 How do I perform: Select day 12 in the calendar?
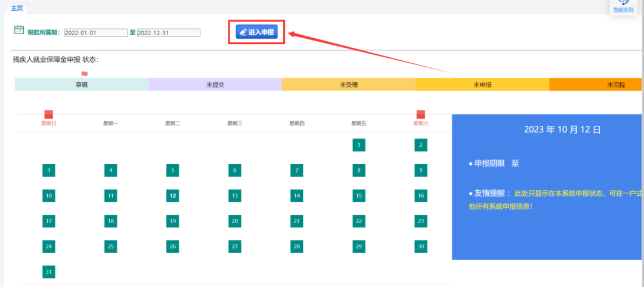tap(173, 195)
